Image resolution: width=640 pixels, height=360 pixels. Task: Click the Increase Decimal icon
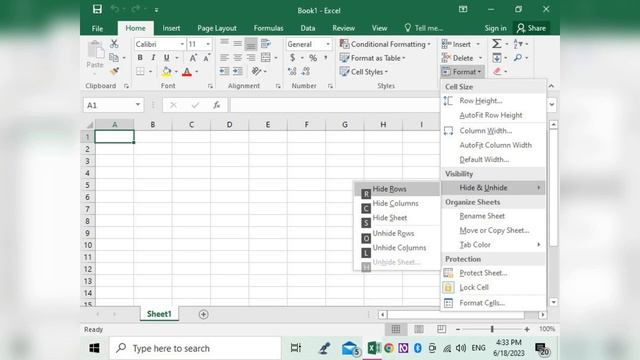pos(292,71)
